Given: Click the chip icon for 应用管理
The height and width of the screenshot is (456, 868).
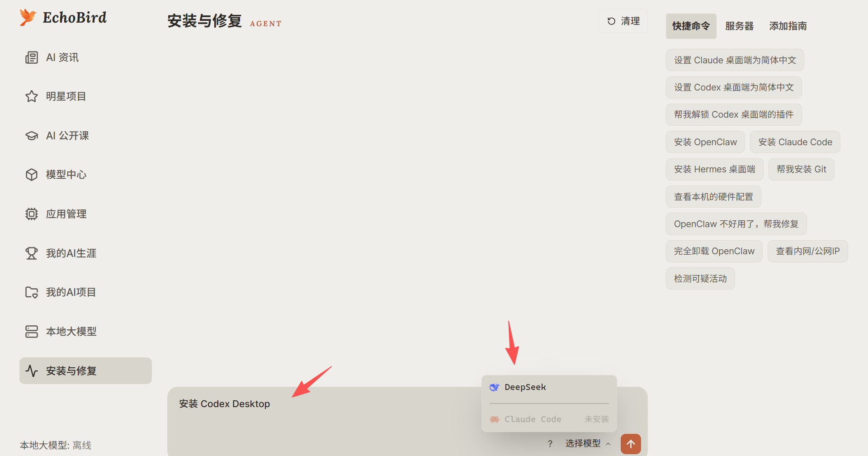Looking at the screenshot, I should coord(32,214).
